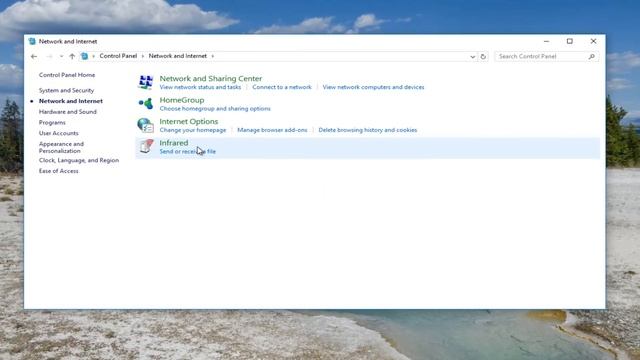This screenshot has width=640, height=360.
Task: Open Control Panel Home
Action: point(67,75)
